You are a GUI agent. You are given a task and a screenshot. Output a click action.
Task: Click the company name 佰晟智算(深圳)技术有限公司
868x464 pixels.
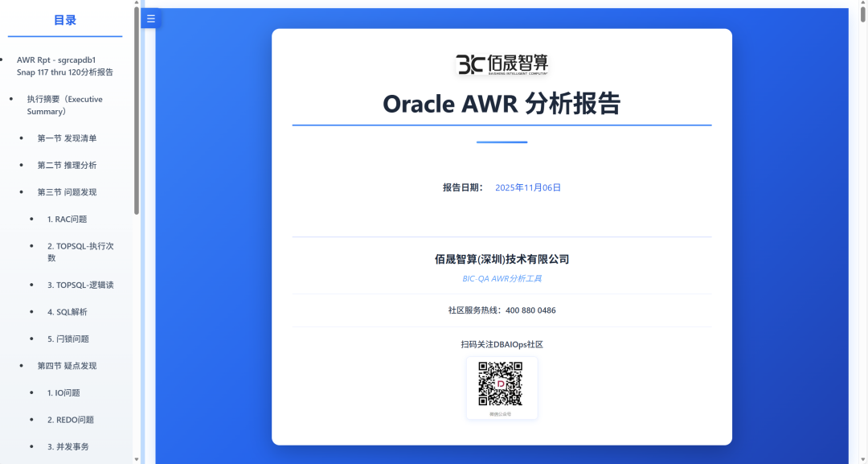[502, 259]
